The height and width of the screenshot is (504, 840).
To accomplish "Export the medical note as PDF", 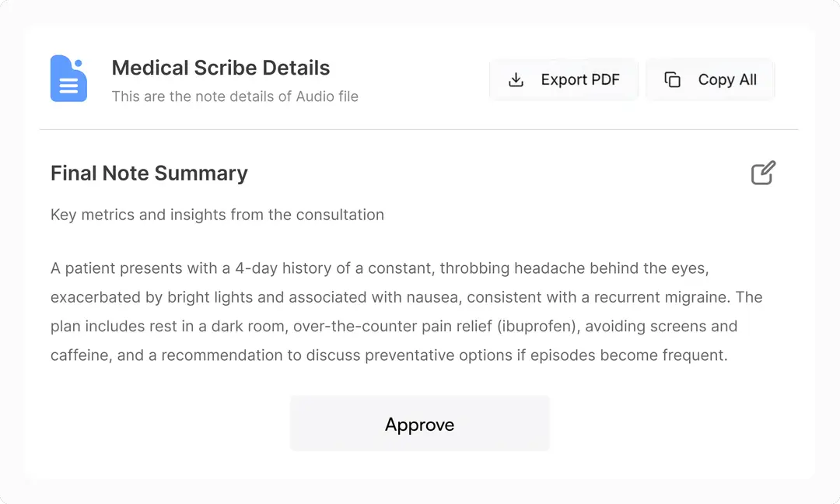I will click(563, 79).
